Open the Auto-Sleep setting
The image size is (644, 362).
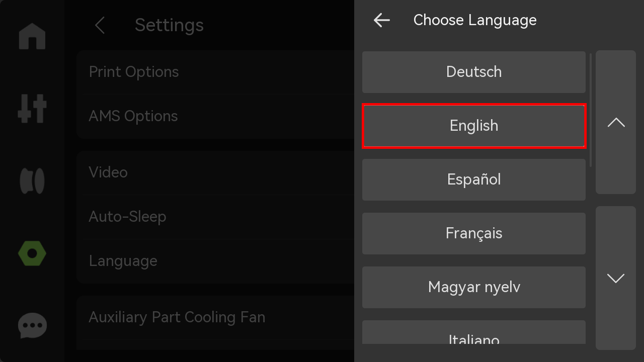[x=215, y=217]
